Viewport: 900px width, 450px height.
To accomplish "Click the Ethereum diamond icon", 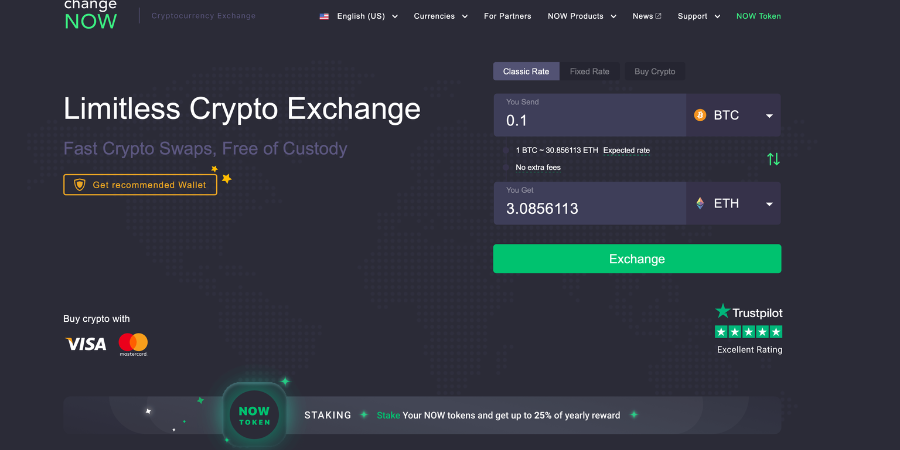I will click(700, 204).
